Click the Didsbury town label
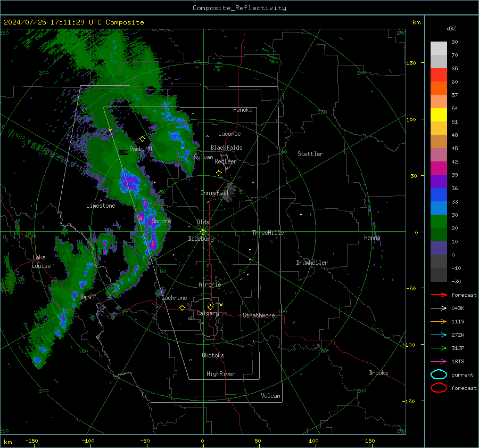Image resolution: width=479 pixels, height=448 pixels. [x=201, y=239]
